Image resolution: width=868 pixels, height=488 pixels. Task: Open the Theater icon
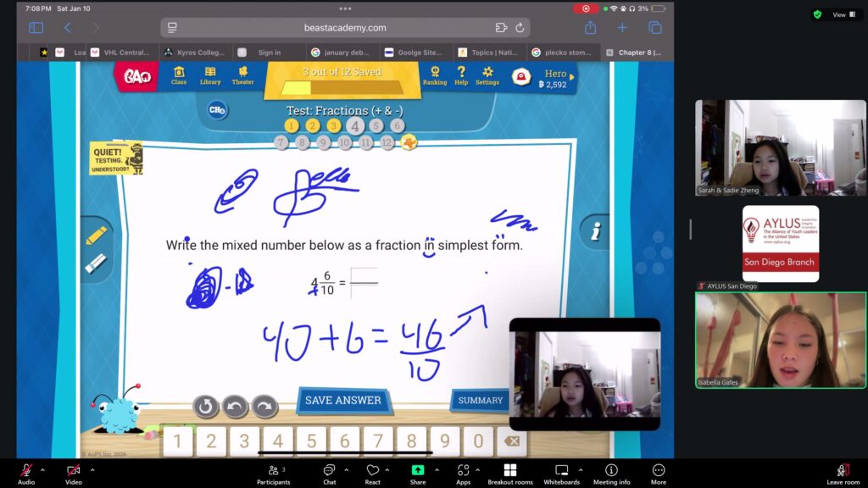242,75
